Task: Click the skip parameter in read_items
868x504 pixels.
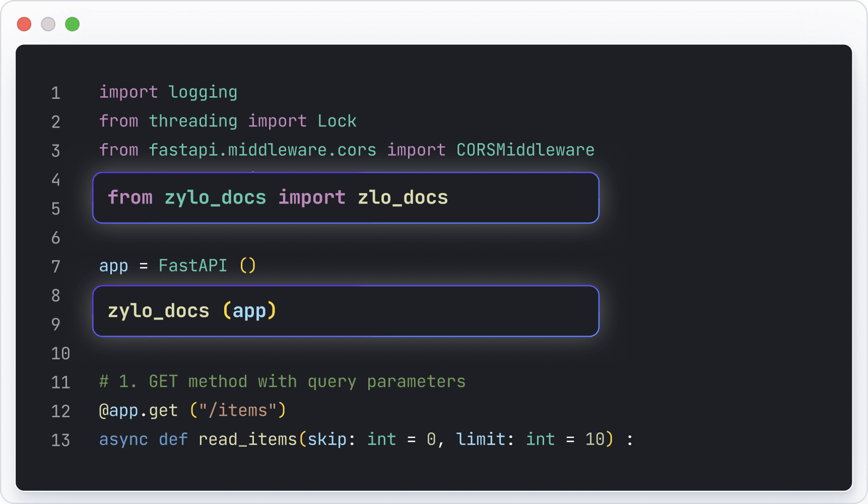Action: pyautogui.click(x=327, y=439)
